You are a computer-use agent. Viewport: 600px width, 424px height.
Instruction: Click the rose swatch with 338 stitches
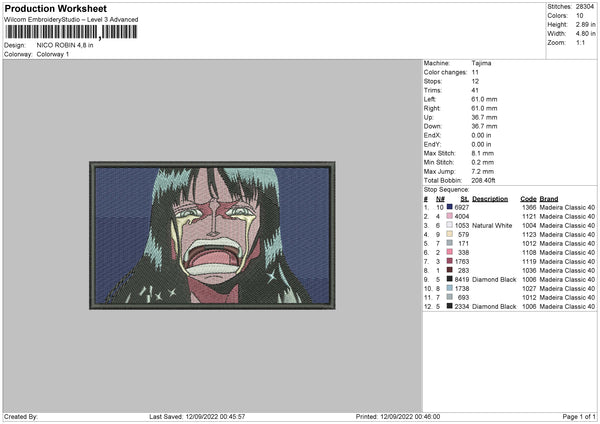click(x=450, y=252)
